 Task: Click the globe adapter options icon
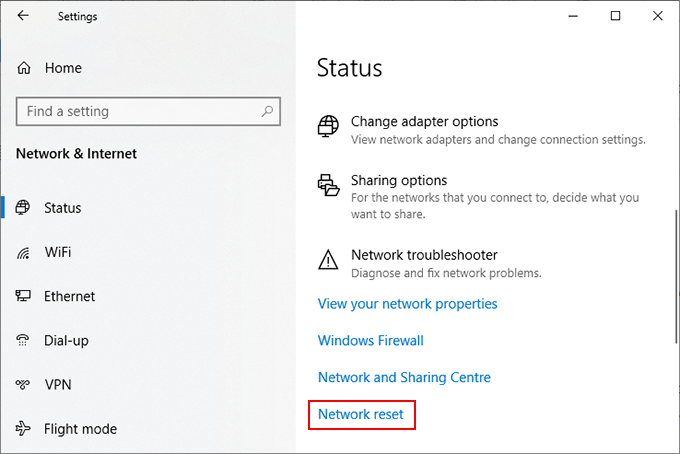328,127
